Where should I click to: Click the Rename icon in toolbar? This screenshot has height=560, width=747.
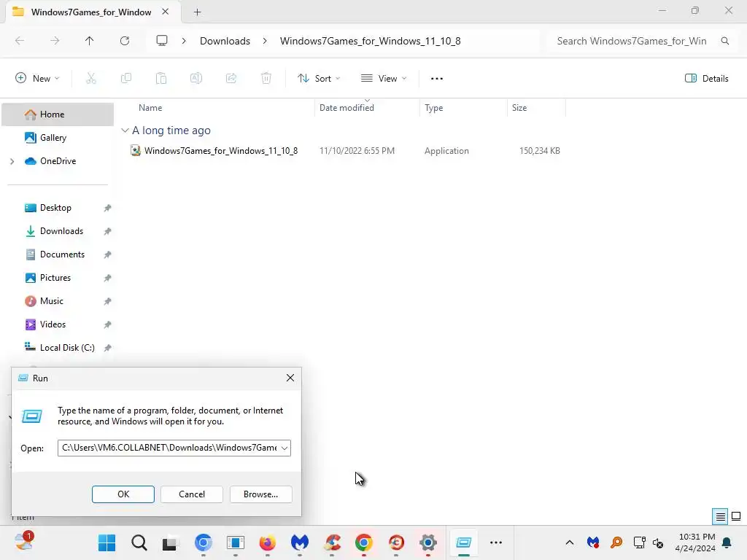(196, 79)
